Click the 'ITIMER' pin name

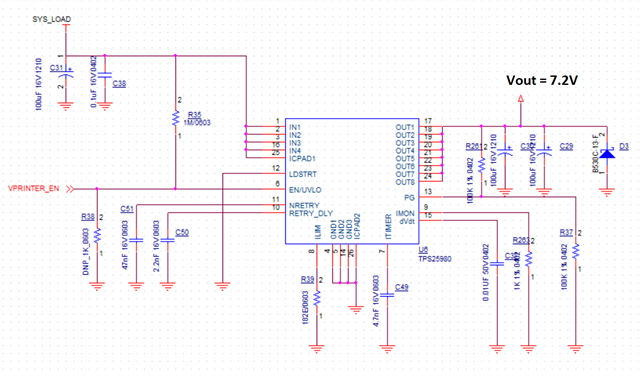point(388,227)
